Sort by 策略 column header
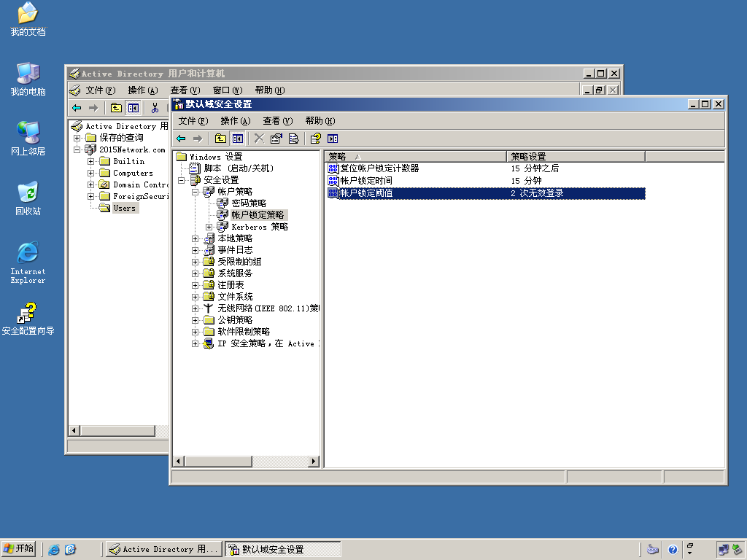 (x=415, y=157)
